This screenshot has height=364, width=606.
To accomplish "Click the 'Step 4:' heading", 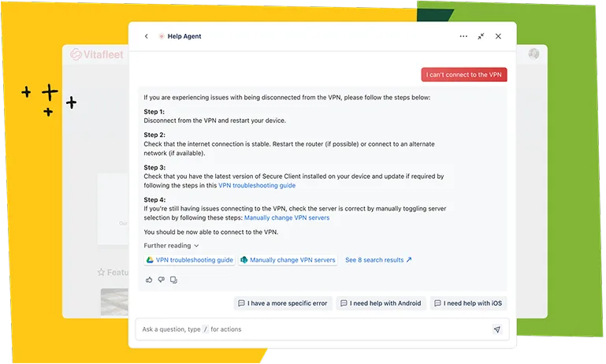I will 154,200.
